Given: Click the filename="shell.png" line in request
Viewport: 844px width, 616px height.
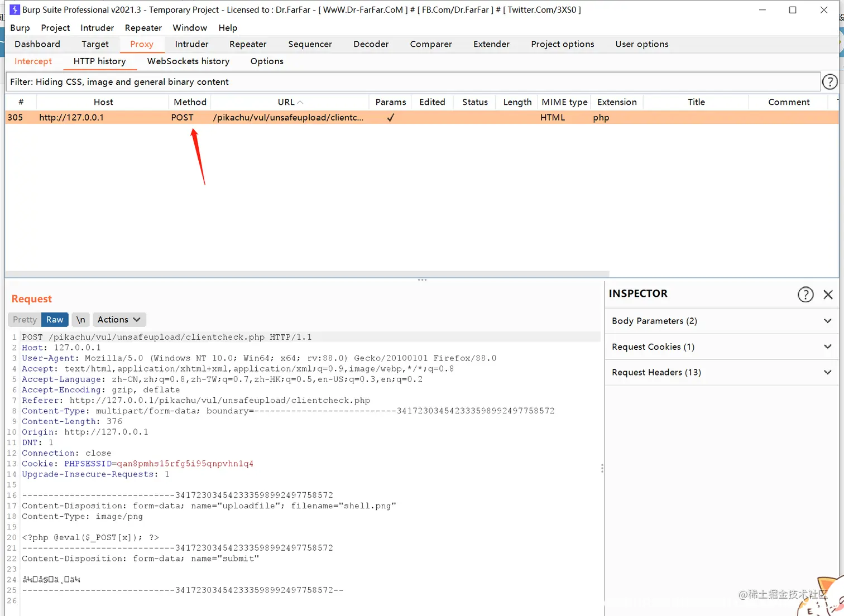Looking at the screenshot, I should pyautogui.click(x=209, y=506).
